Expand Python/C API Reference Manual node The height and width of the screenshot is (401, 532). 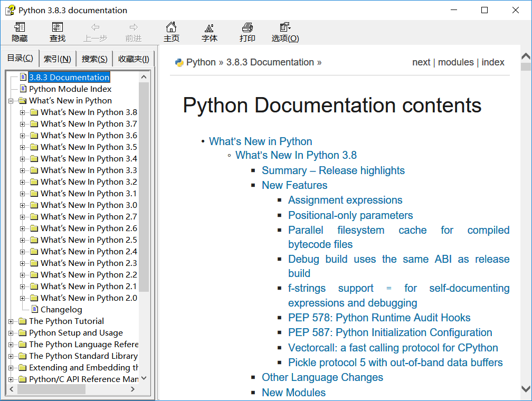point(11,379)
